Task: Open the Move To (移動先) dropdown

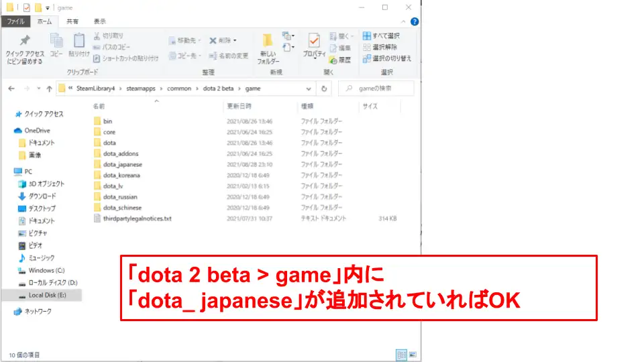Action: pyautogui.click(x=185, y=40)
